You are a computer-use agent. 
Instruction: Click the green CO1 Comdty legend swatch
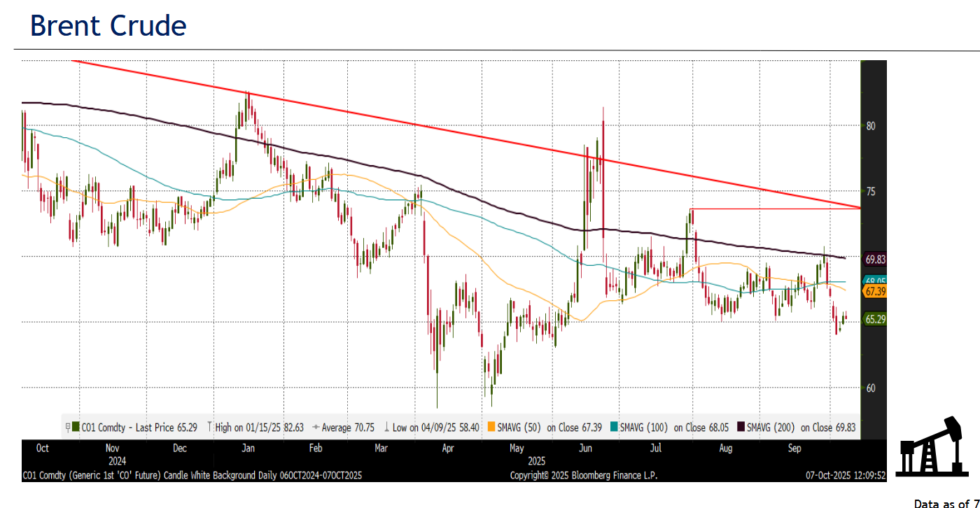click(76, 427)
